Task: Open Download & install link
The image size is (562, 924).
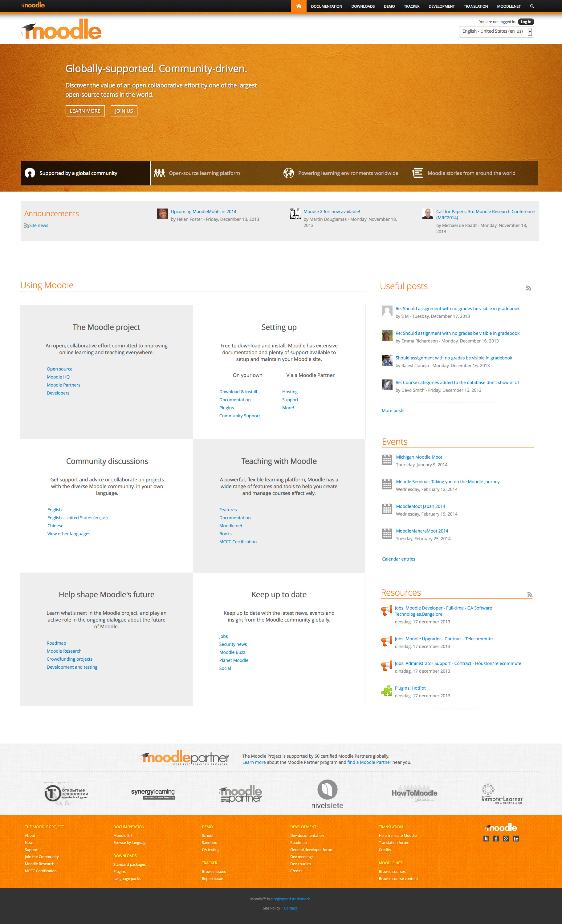Action: click(238, 391)
